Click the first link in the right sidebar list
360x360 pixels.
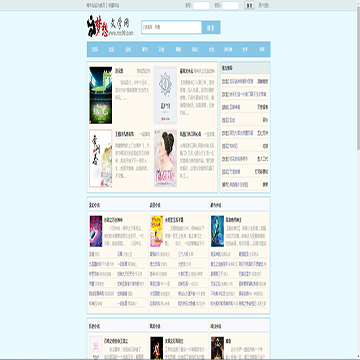tap(245, 81)
